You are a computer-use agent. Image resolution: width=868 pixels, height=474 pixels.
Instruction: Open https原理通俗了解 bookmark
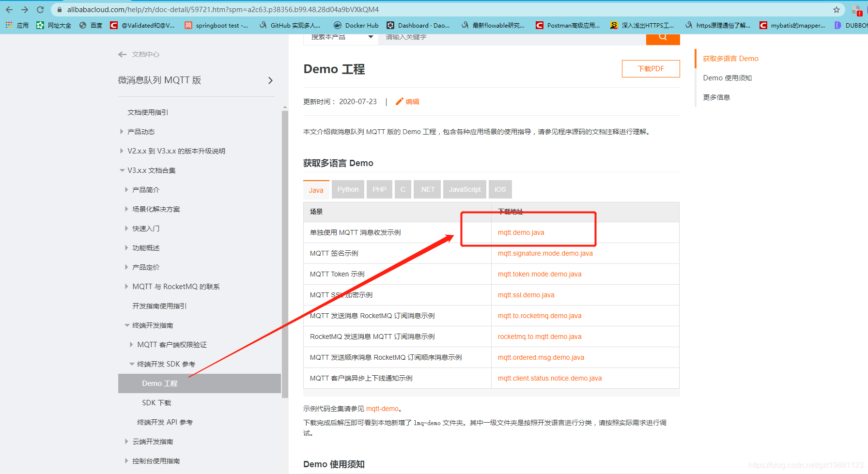coord(717,25)
